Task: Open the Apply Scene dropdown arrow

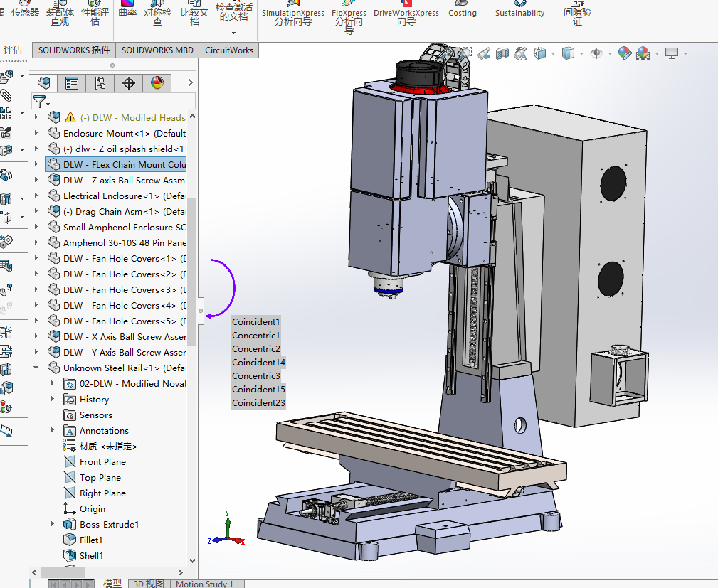Action: [657, 54]
